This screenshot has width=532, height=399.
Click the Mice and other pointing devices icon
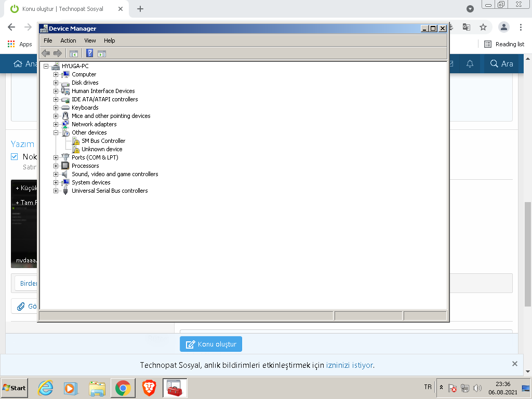click(65, 116)
